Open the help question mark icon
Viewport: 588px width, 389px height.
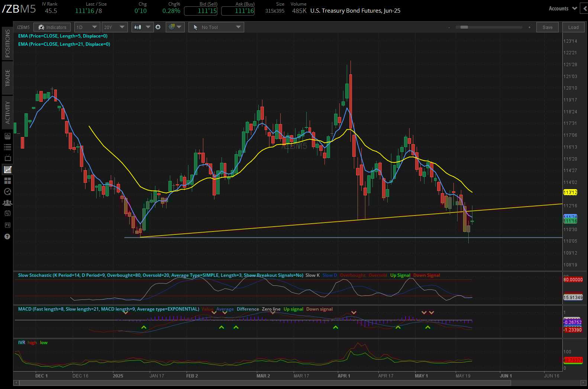7,236
